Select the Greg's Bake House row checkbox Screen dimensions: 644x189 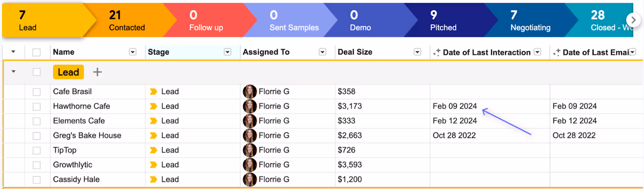[37, 136]
